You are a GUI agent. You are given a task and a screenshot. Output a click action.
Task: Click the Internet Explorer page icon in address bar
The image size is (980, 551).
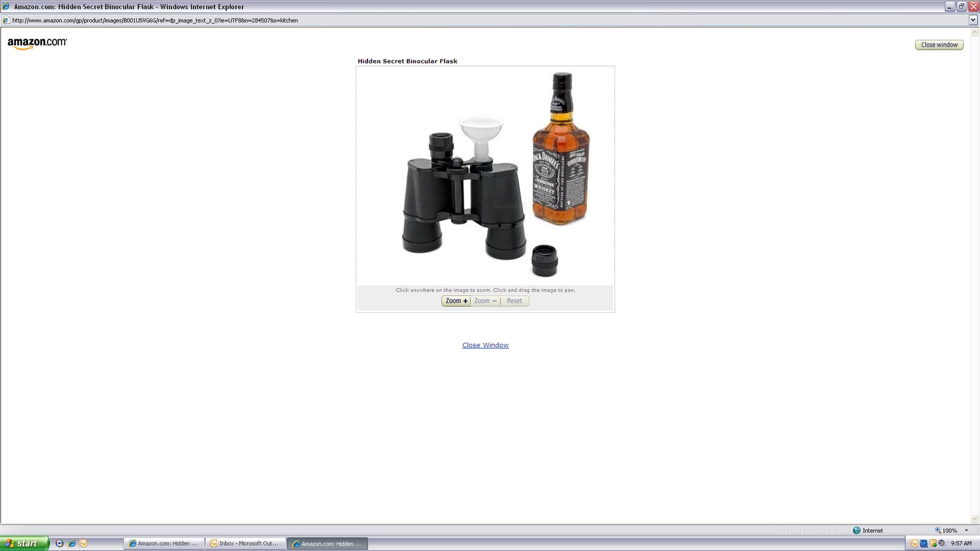pyautogui.click(x=6, y=20)
